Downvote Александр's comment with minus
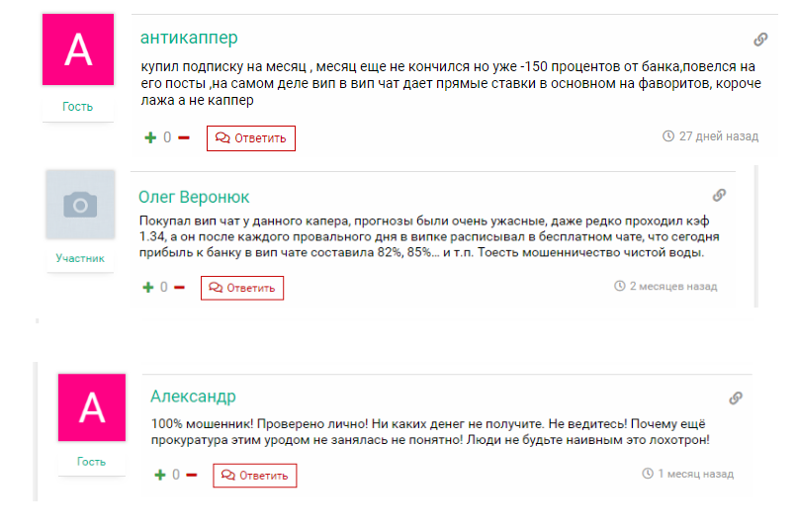Viewport: 798px width, 532px height. [x=192, y=475]
